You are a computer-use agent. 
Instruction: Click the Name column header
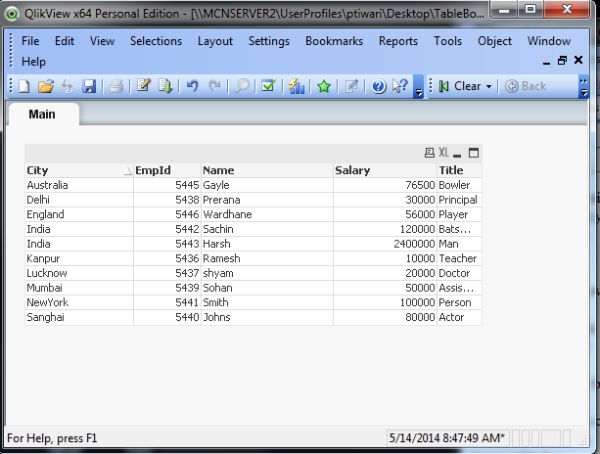[267, 170]
